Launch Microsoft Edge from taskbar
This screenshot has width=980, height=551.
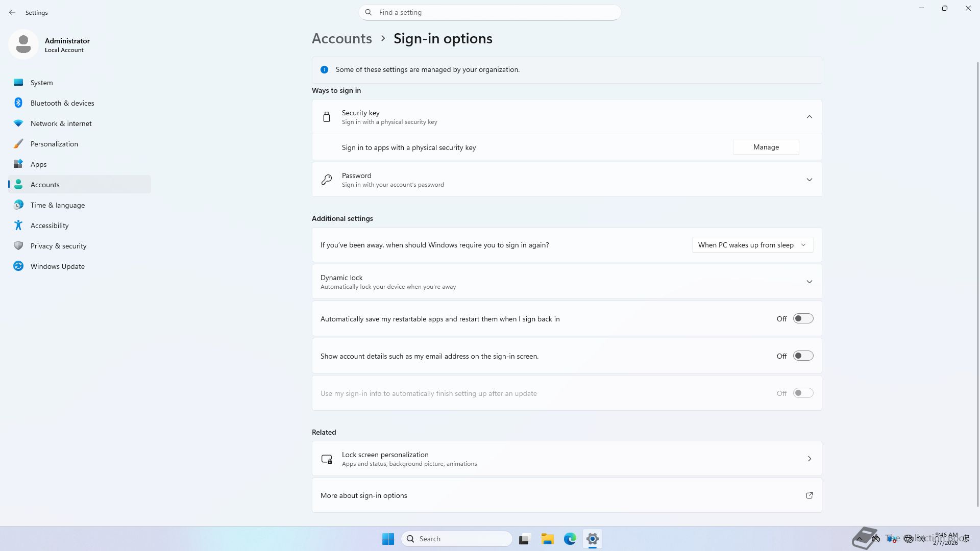(570, 539)
